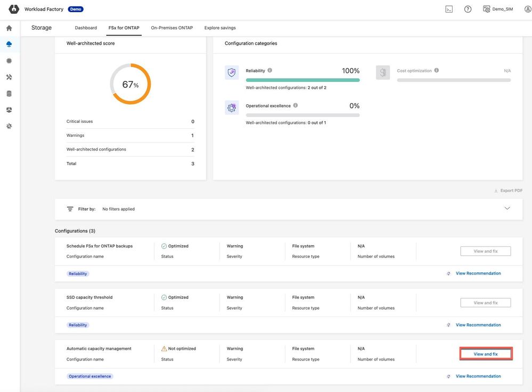Click the chip-shaped sidebar icon

click(9, 61)
